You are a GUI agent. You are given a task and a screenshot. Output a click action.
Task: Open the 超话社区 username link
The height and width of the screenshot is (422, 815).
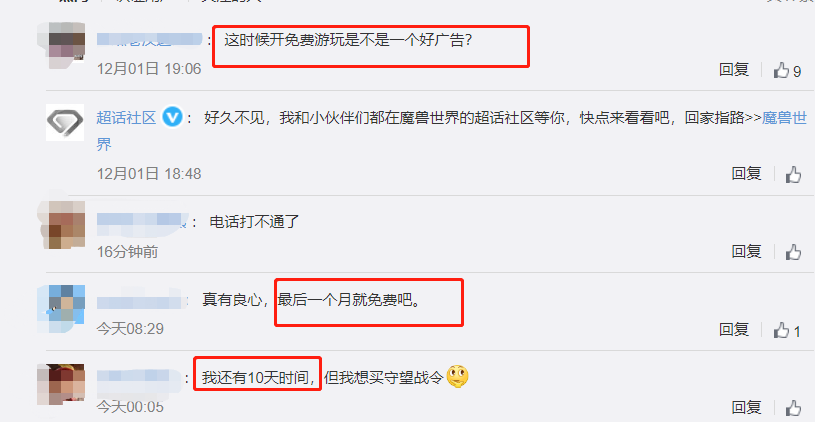coord(126,118)
